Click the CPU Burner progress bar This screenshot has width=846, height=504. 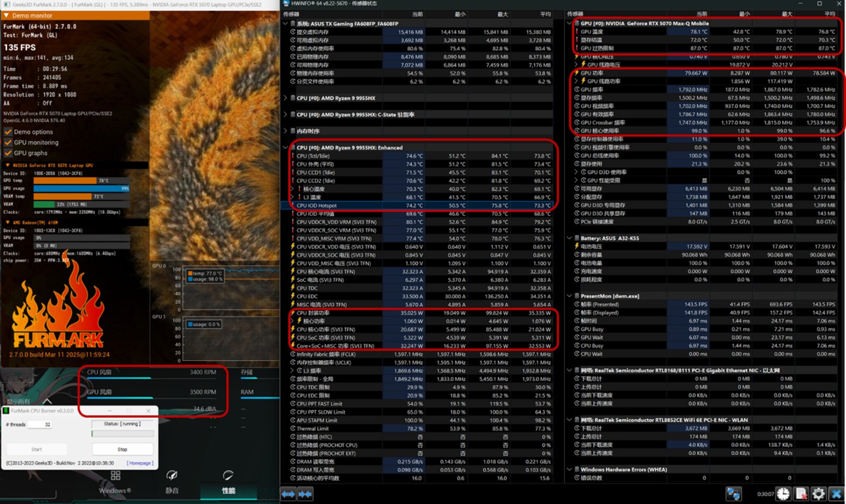(x=122, y=434)
